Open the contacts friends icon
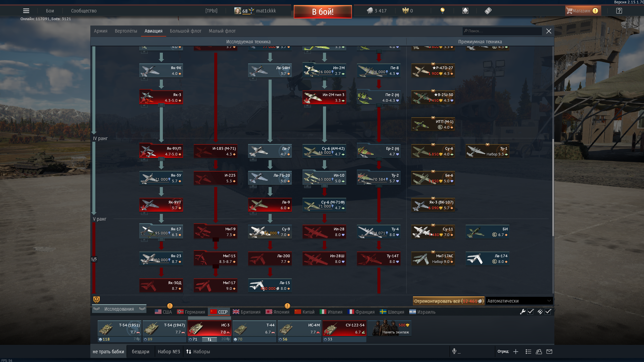Image resolution: width=644 pixels, height=362 pixels. pos(539,352)
